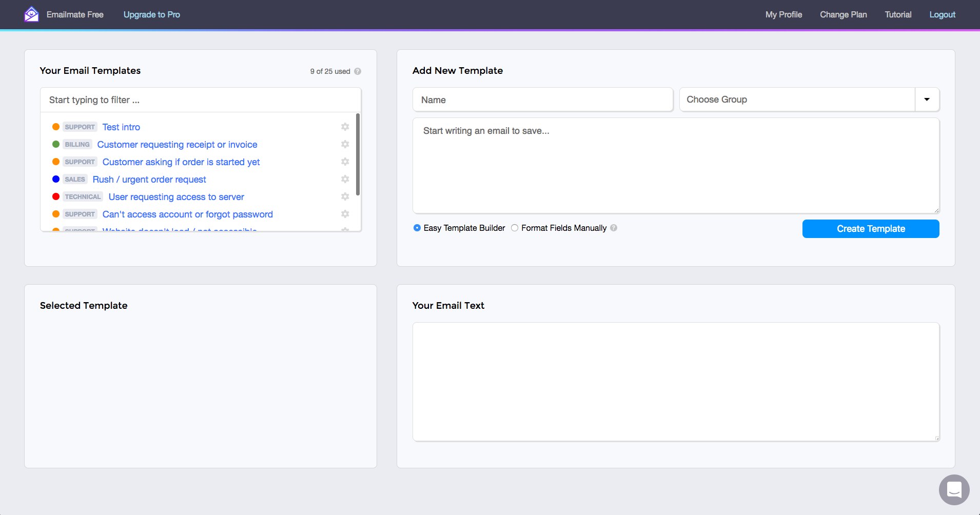Open the Tutorial
Screen dimensions: 980x515
click(x=898, y=14)
